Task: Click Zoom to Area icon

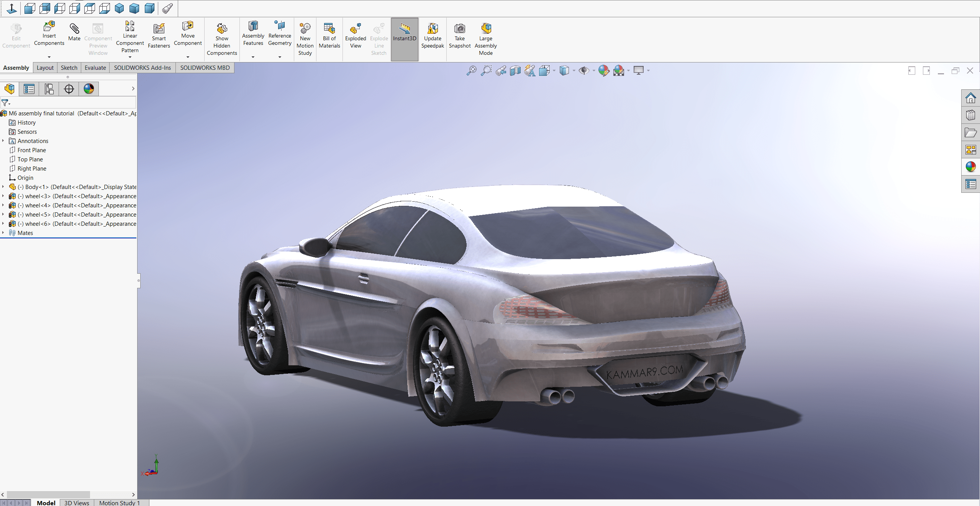Action: pos(486,71)
